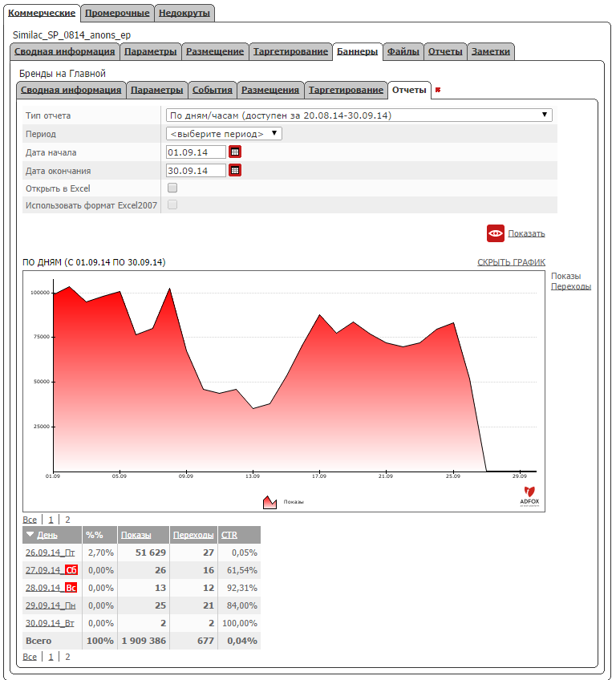Toggle Использовать формат Excel2007 checkbox
This screenshot has width=616, height=680.
[172, 204]
